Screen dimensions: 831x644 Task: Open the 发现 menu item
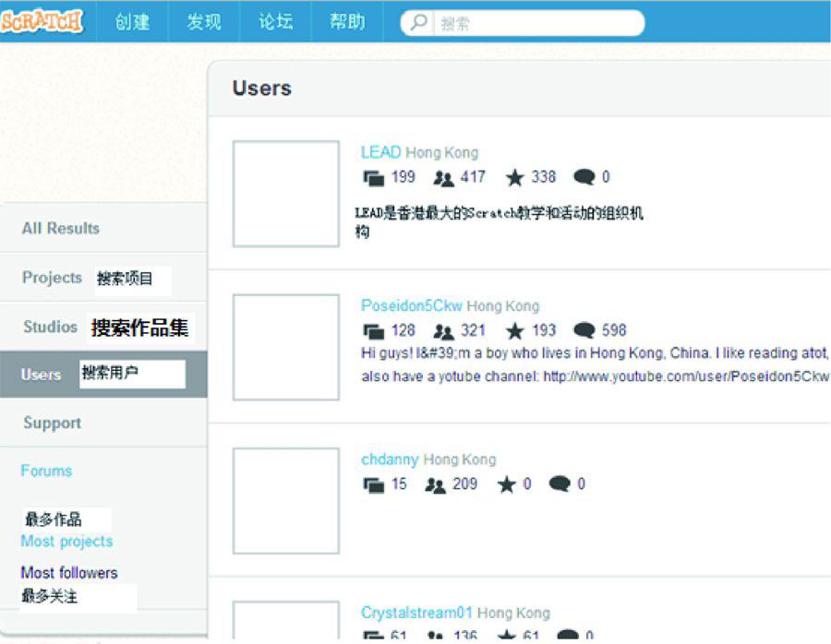click(x=204, y=22)
